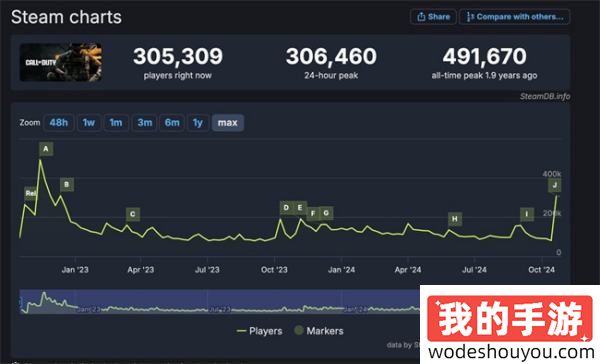Click the 491,670 all-time peak value

point(484,57)
